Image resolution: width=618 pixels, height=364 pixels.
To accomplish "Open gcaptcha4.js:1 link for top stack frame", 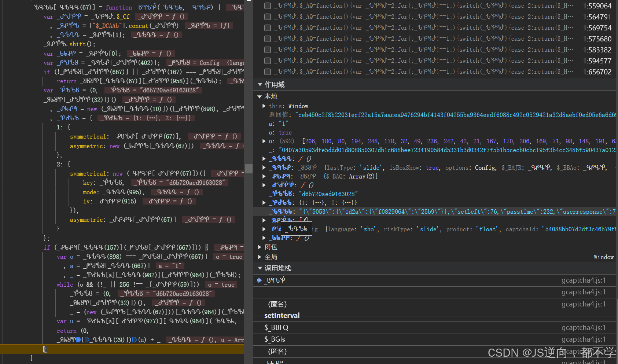I will [x=583, y=280].
